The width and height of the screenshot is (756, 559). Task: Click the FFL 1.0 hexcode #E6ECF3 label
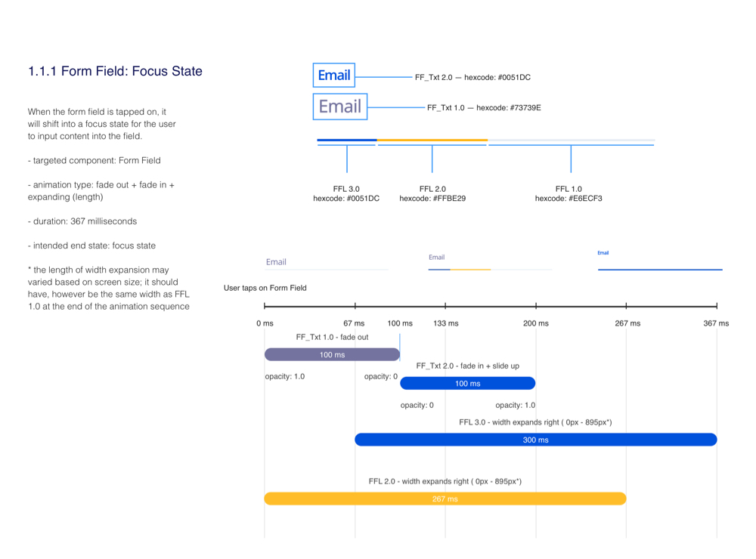569,194
